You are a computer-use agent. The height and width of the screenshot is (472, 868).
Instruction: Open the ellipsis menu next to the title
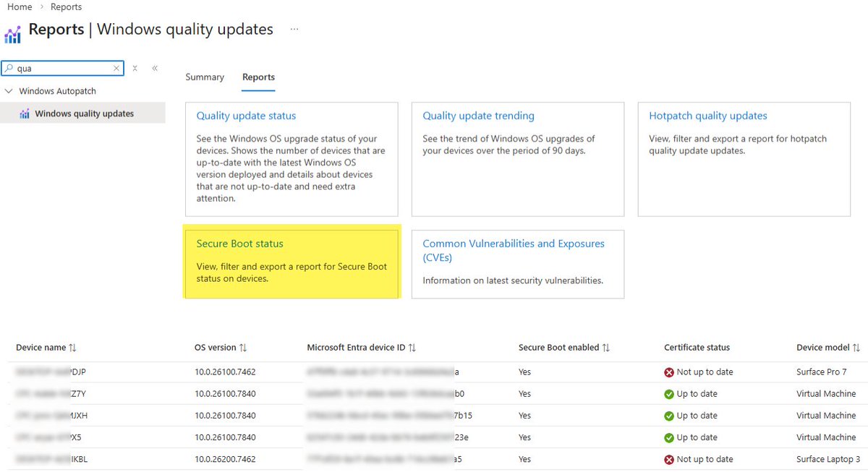[x=294, y=30]
